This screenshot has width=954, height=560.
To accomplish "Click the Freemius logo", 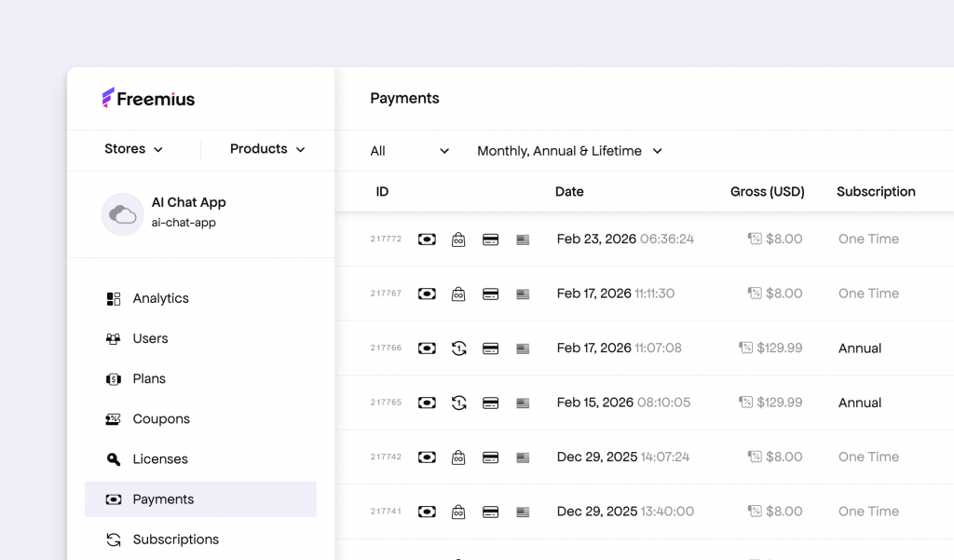I will (147, 98).
